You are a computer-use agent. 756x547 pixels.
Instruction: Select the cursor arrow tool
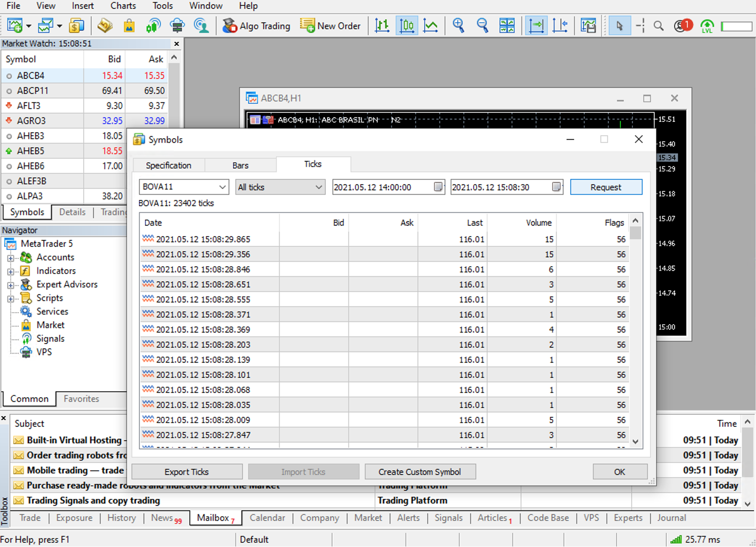coord(619,26)
